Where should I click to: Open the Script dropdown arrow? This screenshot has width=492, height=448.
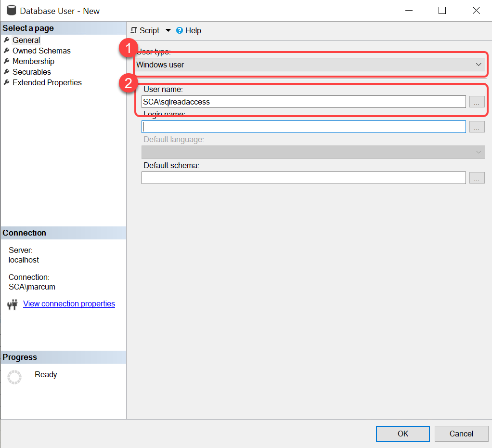coord(168,30)
